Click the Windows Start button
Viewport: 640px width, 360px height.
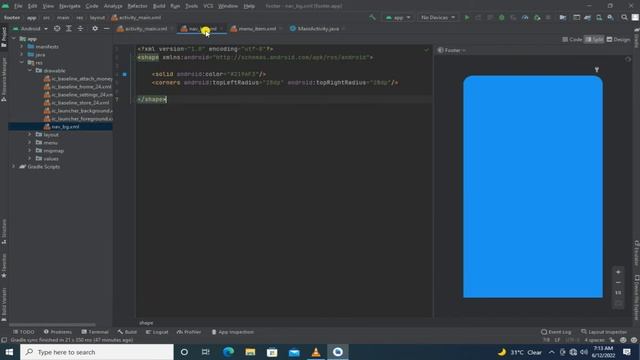(9, 352)
